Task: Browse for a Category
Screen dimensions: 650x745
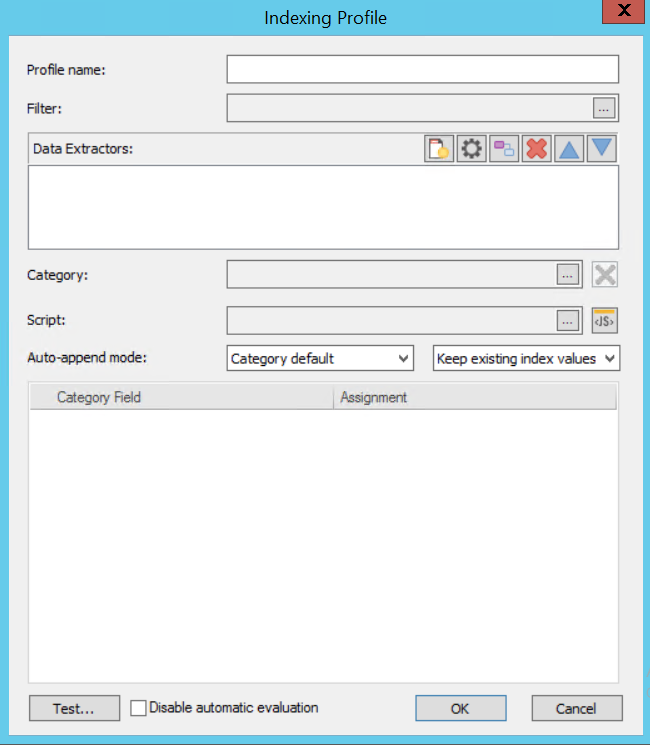Action: tap(568, 275)
